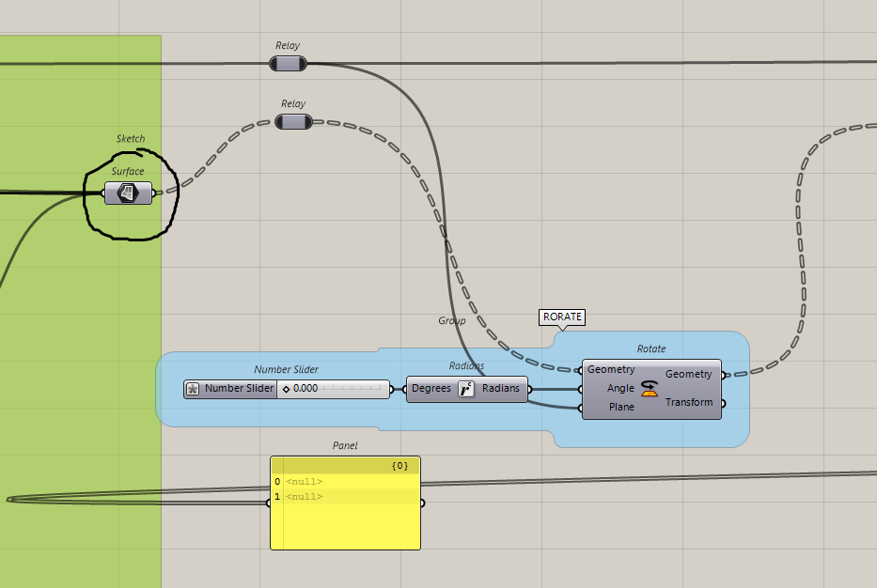Screen dimensions: 877x588
Task: Click the Number Slider name label
Action: (x=239, y=389)
